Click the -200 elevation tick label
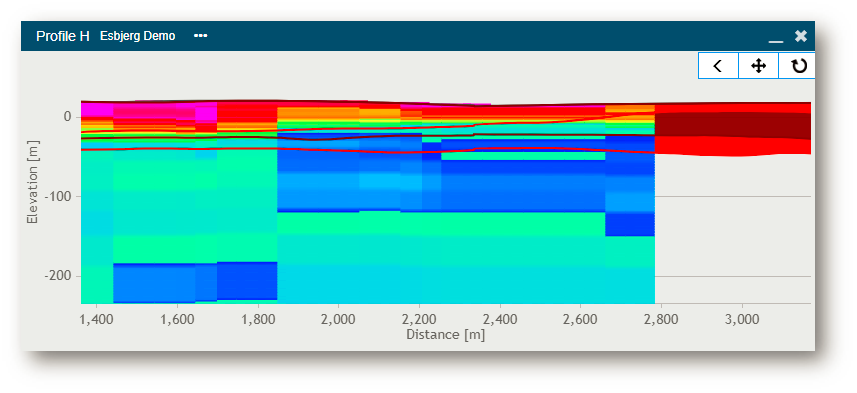The image size is (857, 393). pos(57,276)
